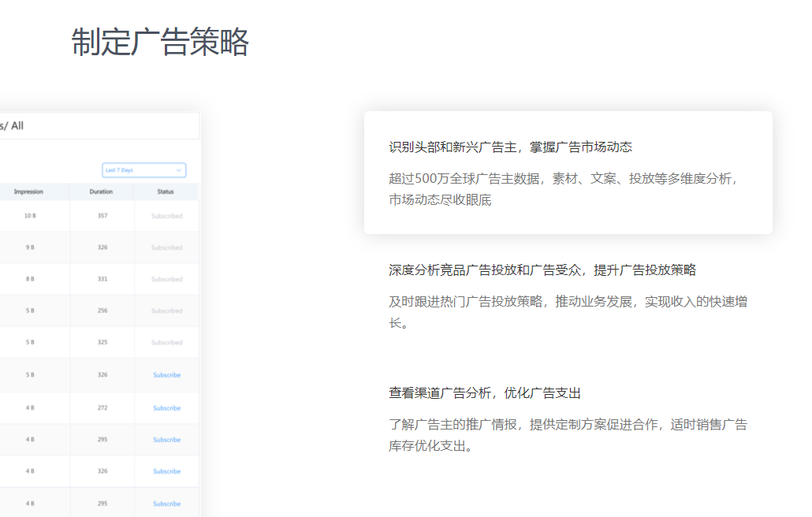
Task: Click Subscribe in the 272 duration row
Action: pos(166,408)
